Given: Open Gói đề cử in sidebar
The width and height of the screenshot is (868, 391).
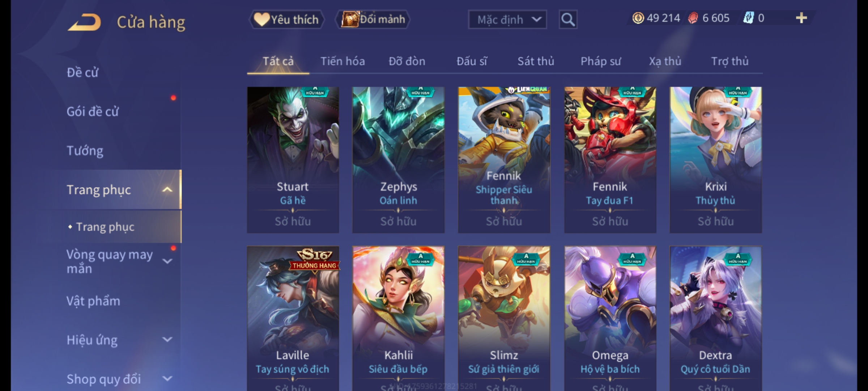Looking at the screenshot, I should [93, 112].
